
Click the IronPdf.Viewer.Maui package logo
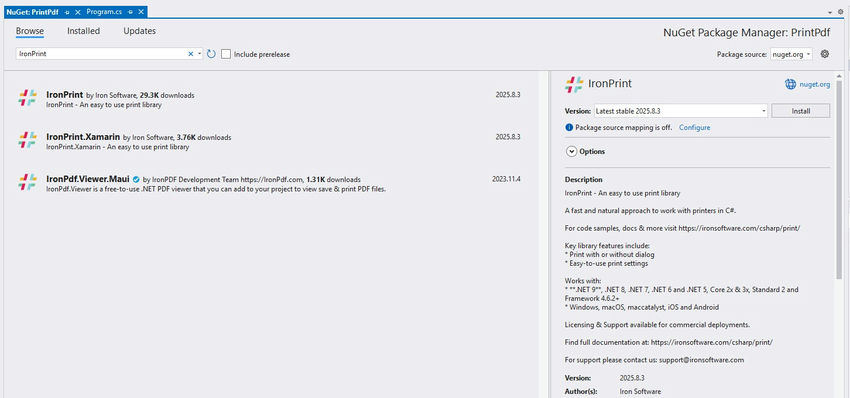[27, 182]
